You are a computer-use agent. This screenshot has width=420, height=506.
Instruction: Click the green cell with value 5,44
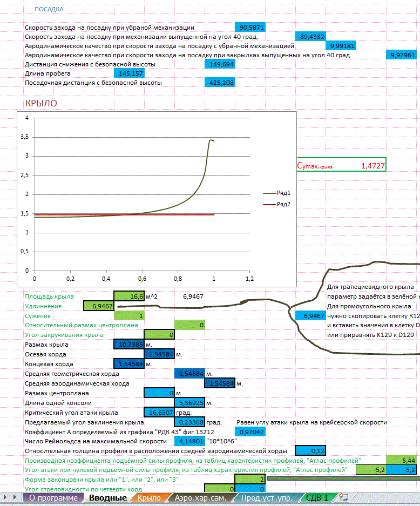coord(402,460)
